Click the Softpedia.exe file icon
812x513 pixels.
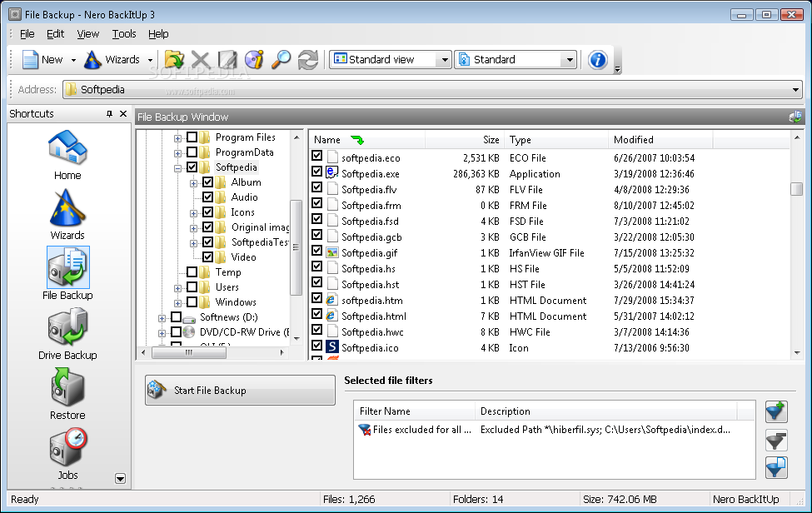332,173
